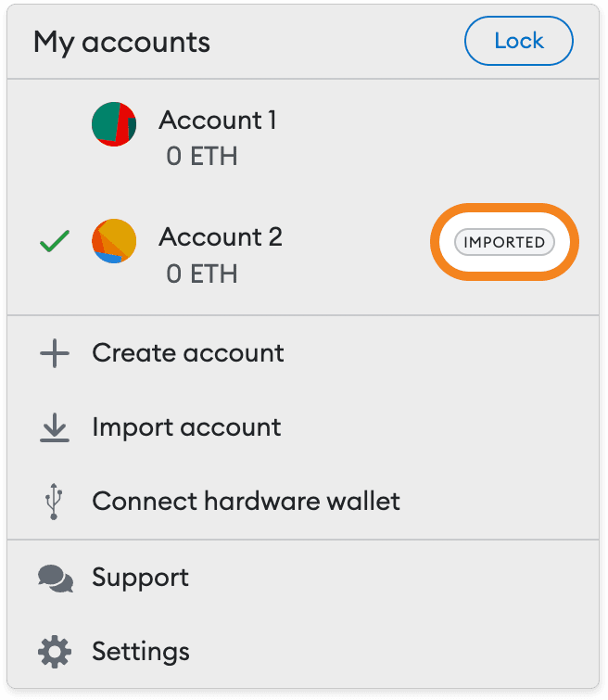Click the download arrow Import account icon
This screenshot has width=608, height=700.
[x=55, y=427]
